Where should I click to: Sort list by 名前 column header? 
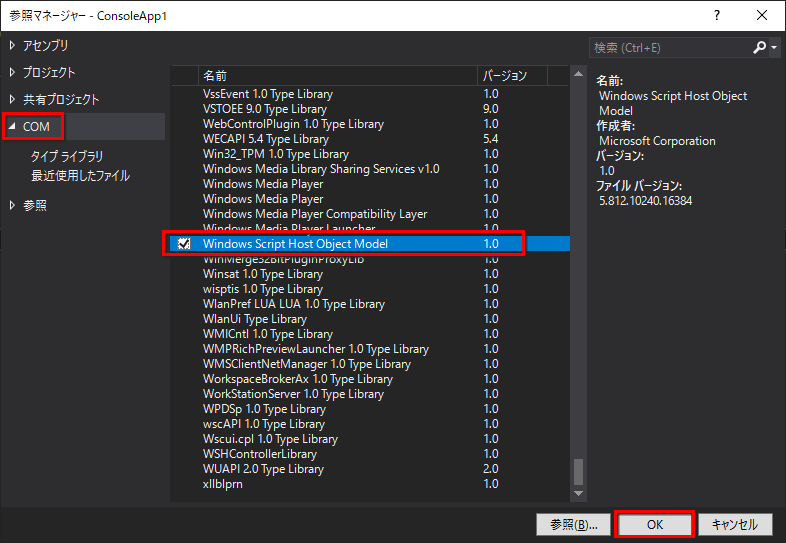click(337, 76)
